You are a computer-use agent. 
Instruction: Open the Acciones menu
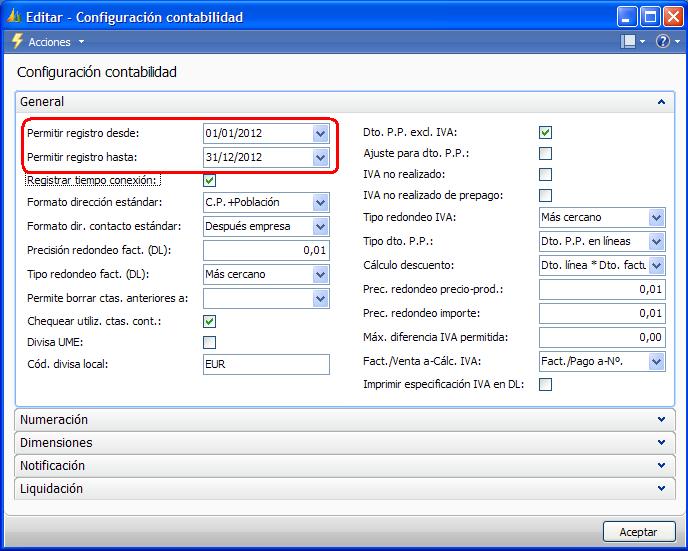56,42
